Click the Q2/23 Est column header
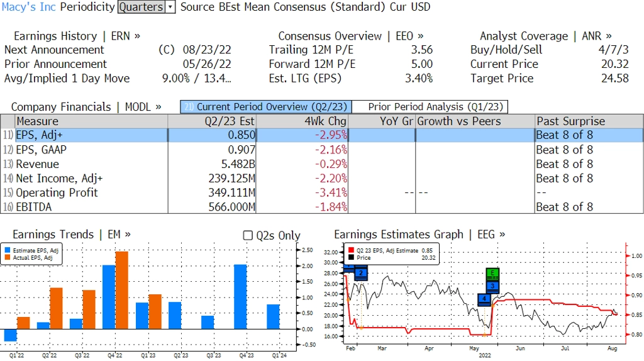The image size is (644, 361). click(x=211, y=121)
